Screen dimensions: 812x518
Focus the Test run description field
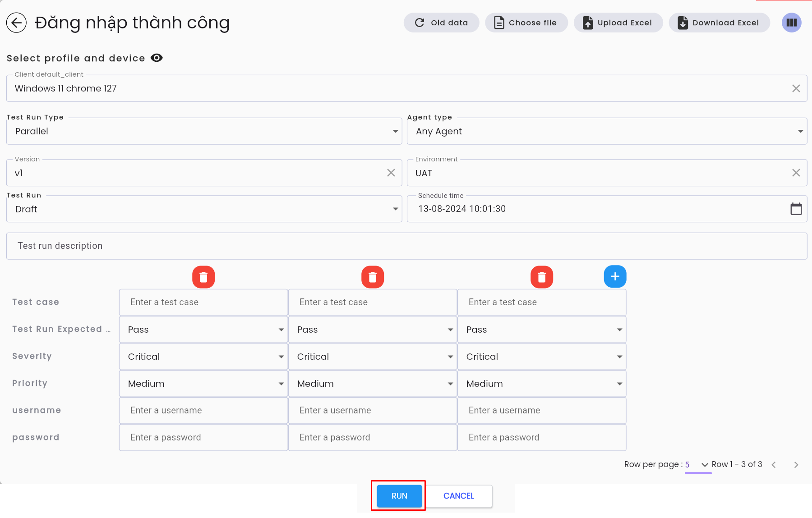coord(406,246)
